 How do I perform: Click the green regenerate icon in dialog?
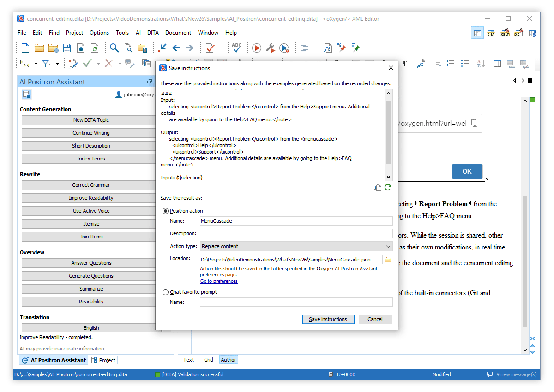click(388, 187)
